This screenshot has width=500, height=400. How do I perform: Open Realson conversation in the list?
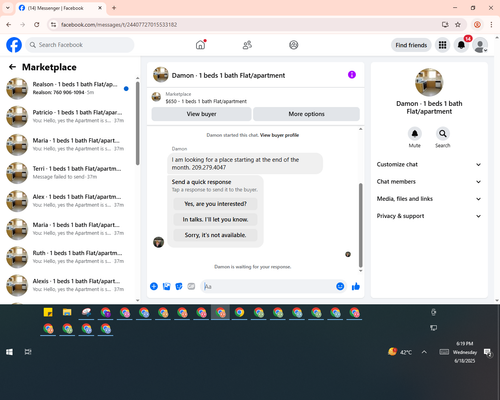coord(68,88)
